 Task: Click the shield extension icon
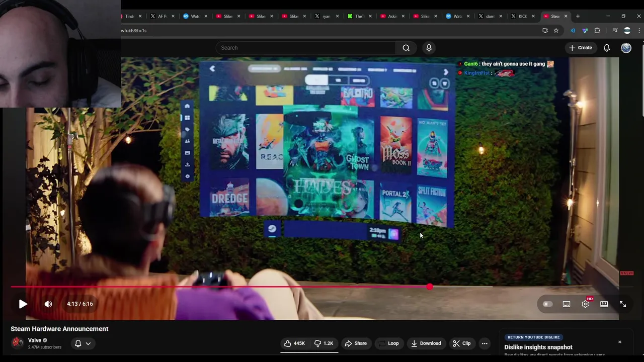coord(585,31)
